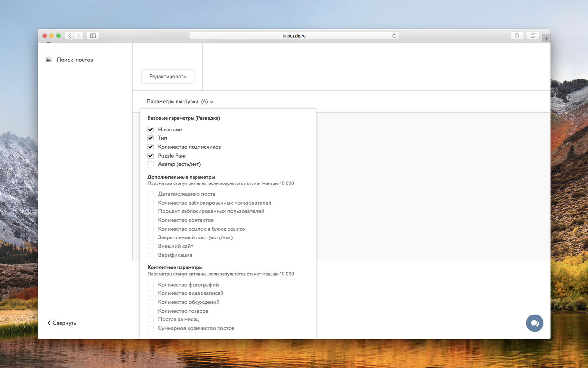This screenshot has width=588, height=368.
Task: Tick Закрепленный пост (есть/нет) checkbox
Action: click(x=151, y=237)
